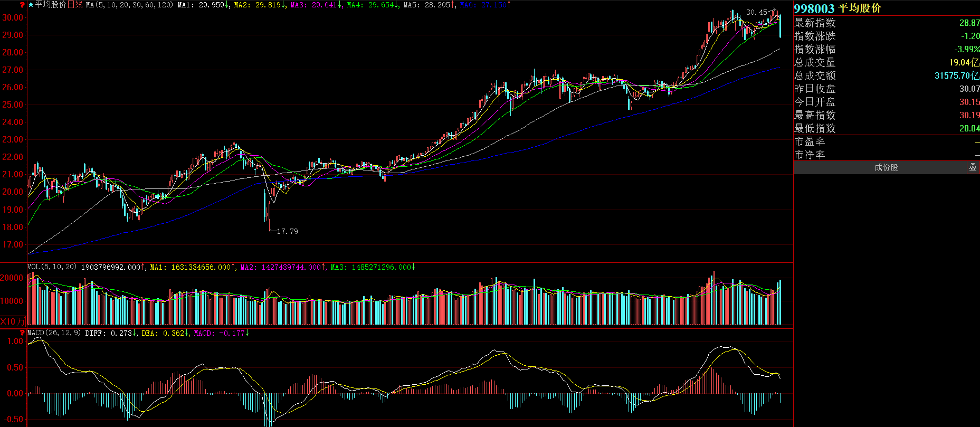Click the 20.00 price axis label
Viewport: 980px width, 427px height.
pos(13,192)
